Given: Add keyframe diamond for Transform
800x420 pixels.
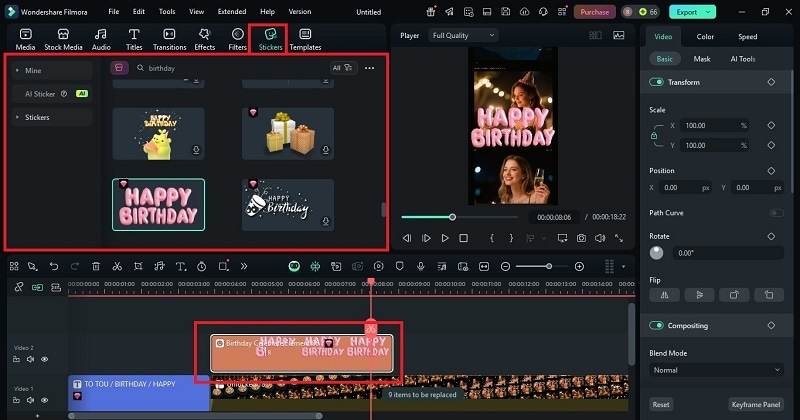Looking at the screenshot, I should pos(771,82).
